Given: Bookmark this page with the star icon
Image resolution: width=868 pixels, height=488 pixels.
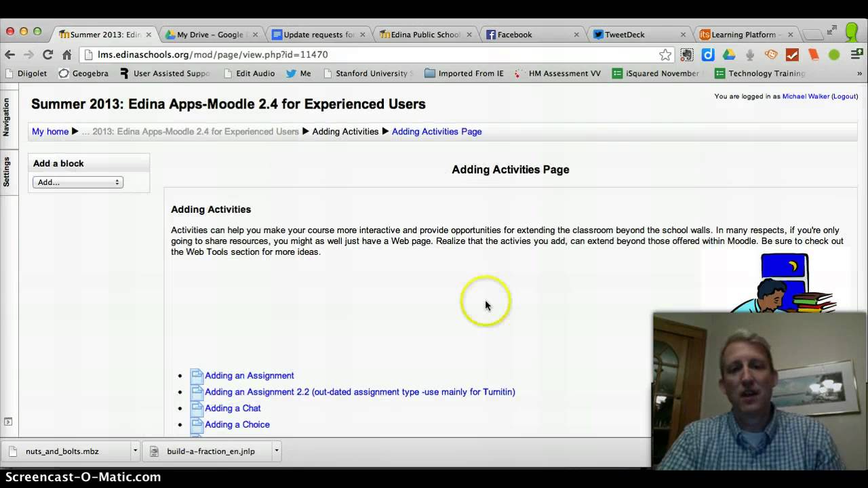Looking at the screenshot, I should (x=665, y=55).
